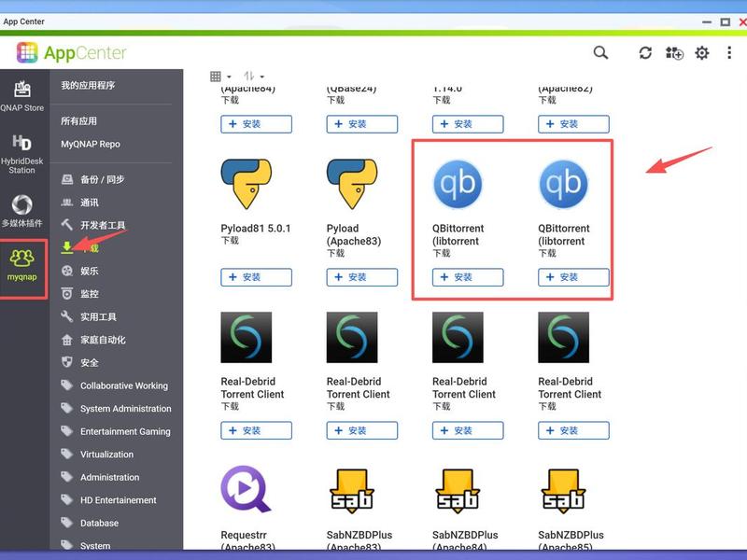Select HybridDesk Station in left rail

tap(21, 154)
